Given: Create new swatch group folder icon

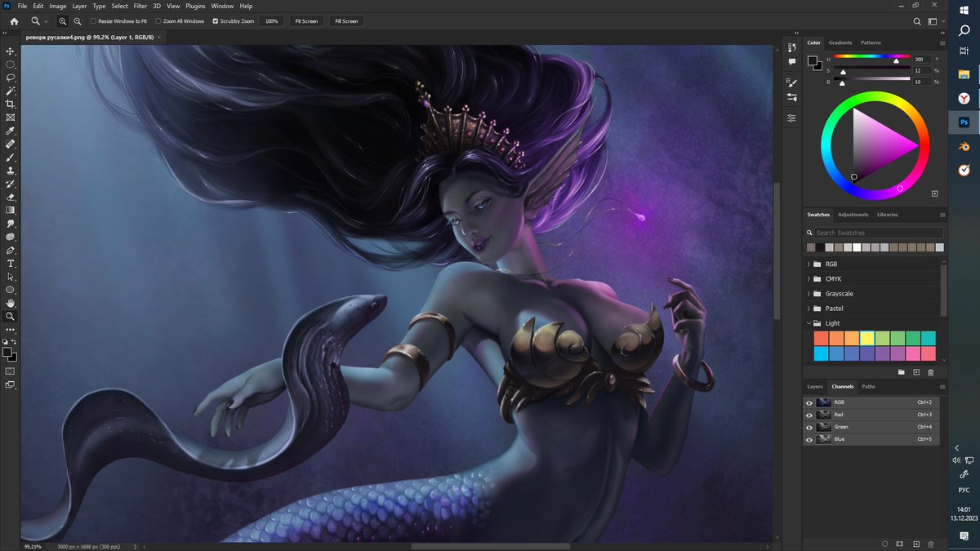Looking at the screenshot, I should pyautogui.click(x=902, y=372).
